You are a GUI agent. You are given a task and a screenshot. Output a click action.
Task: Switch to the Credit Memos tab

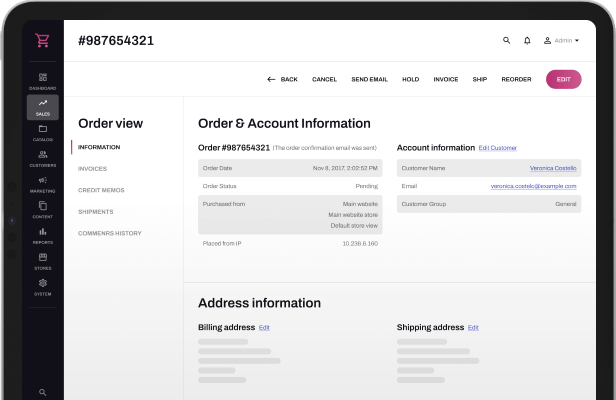tap(101, 190)
